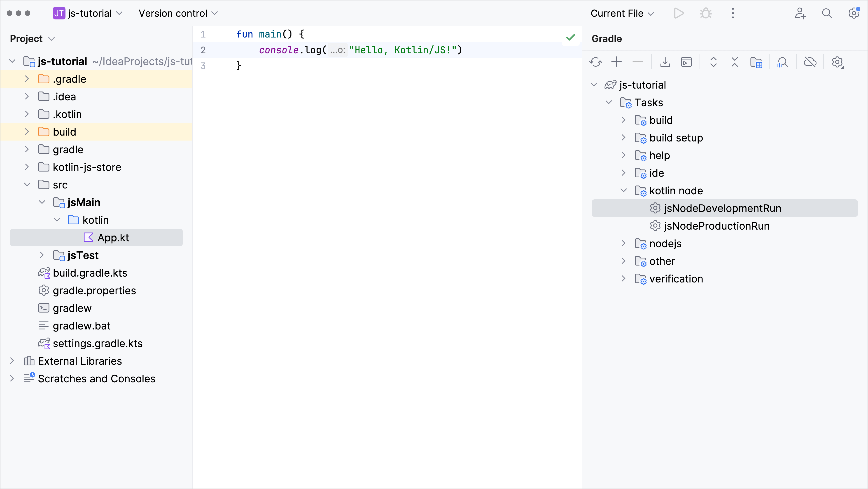Link a new Gradle project
Viewport: 868px width, 489px height.
[617, 62]
